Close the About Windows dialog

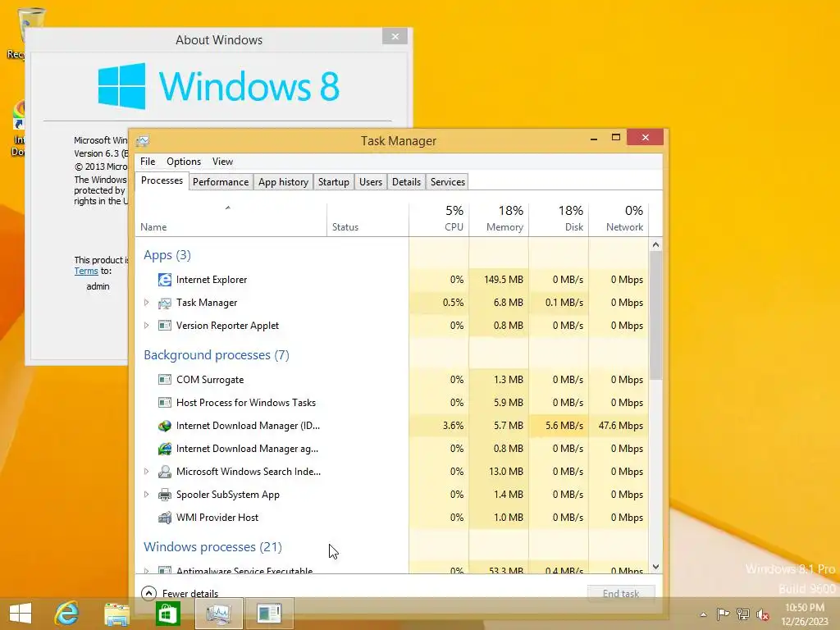[x=395, y=36]
